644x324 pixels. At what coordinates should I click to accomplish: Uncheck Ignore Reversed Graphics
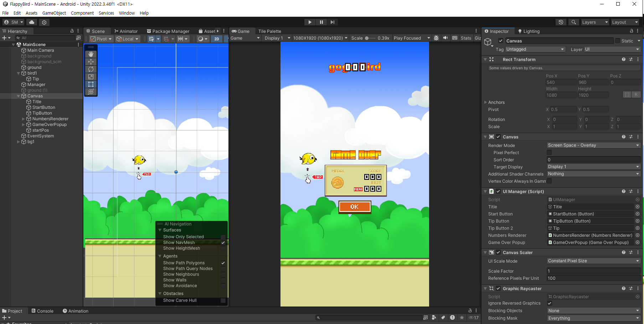pyautogui.click(x=549, y=303)
